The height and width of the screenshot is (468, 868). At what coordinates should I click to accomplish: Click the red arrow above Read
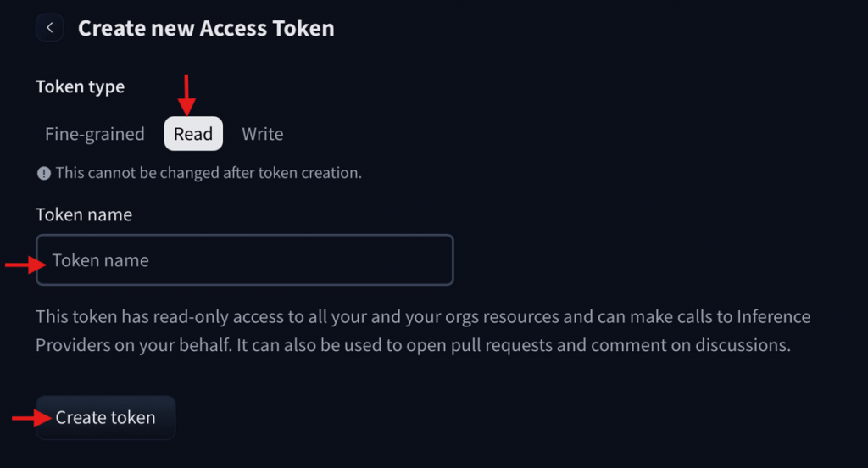click(188, 93)
